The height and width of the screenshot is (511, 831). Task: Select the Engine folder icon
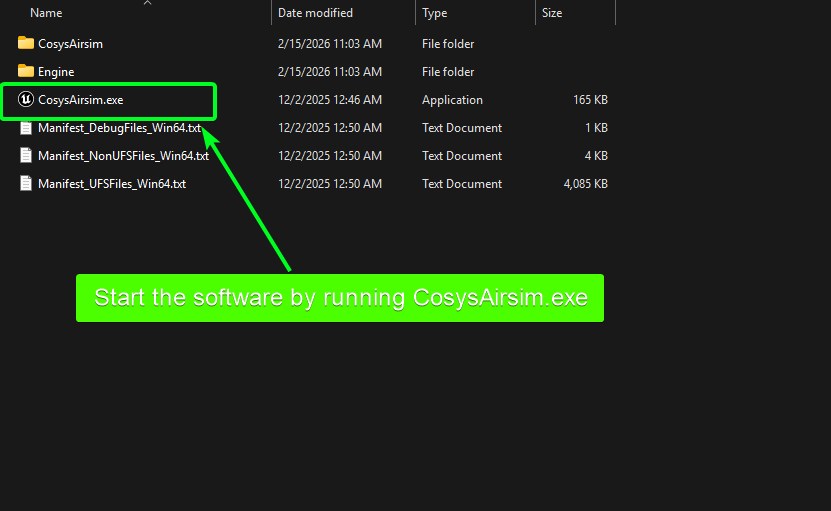(25, 71)
